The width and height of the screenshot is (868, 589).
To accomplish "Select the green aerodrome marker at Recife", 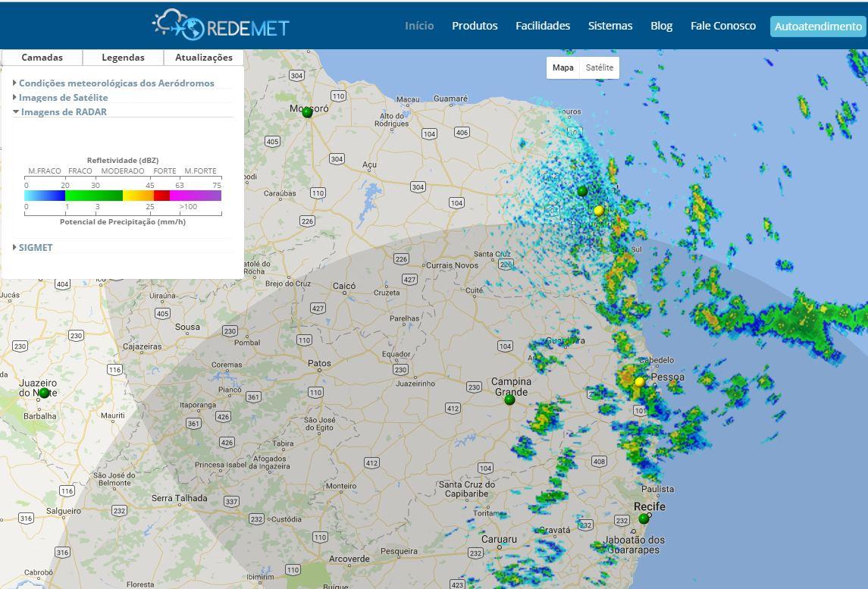I will 644,519.
